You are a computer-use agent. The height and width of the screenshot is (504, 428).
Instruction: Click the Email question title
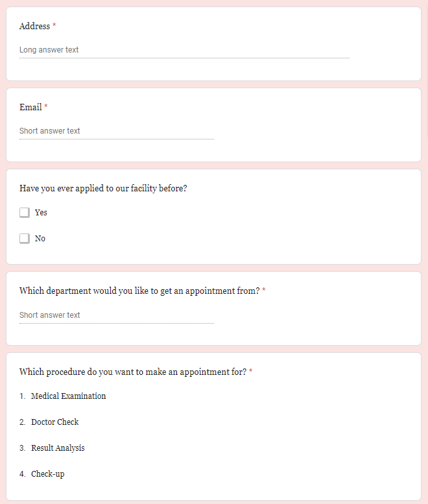pos(30,107)
